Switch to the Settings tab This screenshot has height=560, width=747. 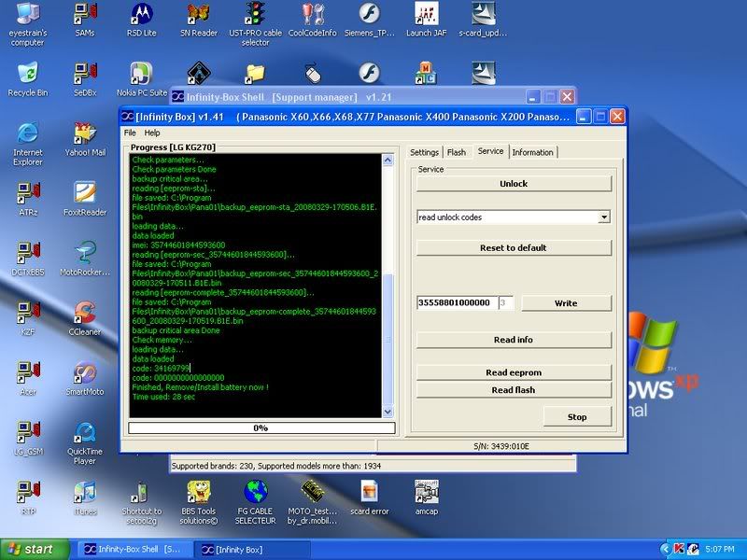(424, 152)
